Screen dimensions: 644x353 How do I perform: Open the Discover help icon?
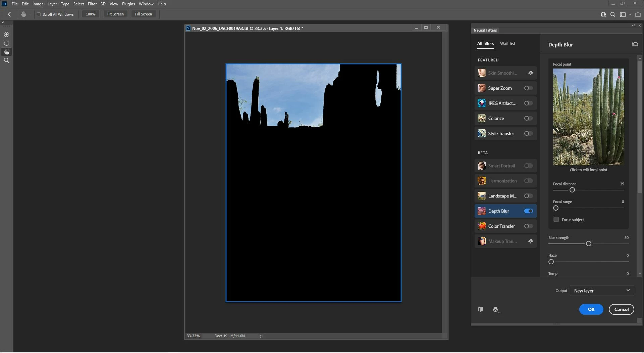click(x=603, y=14)
